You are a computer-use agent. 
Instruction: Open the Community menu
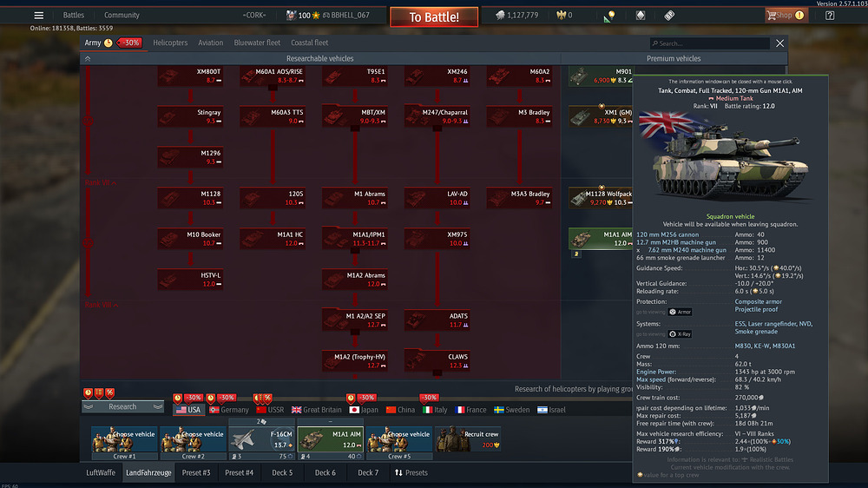click(122, 16)
